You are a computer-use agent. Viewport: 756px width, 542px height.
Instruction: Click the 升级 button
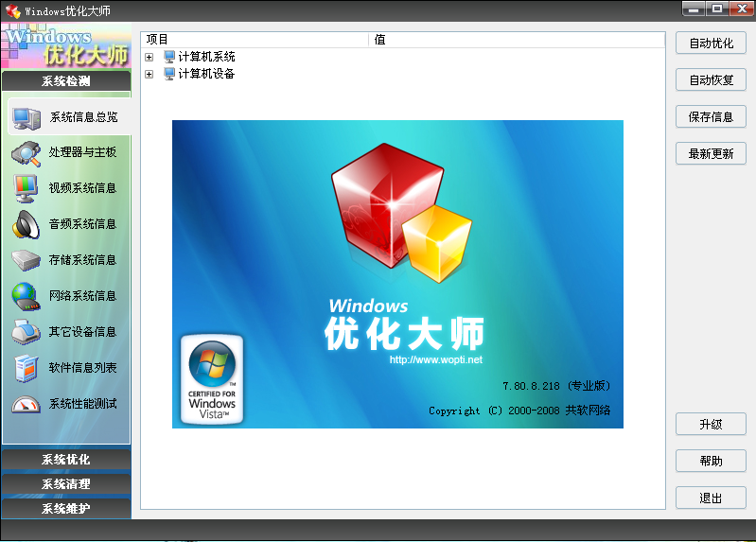pos(711,425)
